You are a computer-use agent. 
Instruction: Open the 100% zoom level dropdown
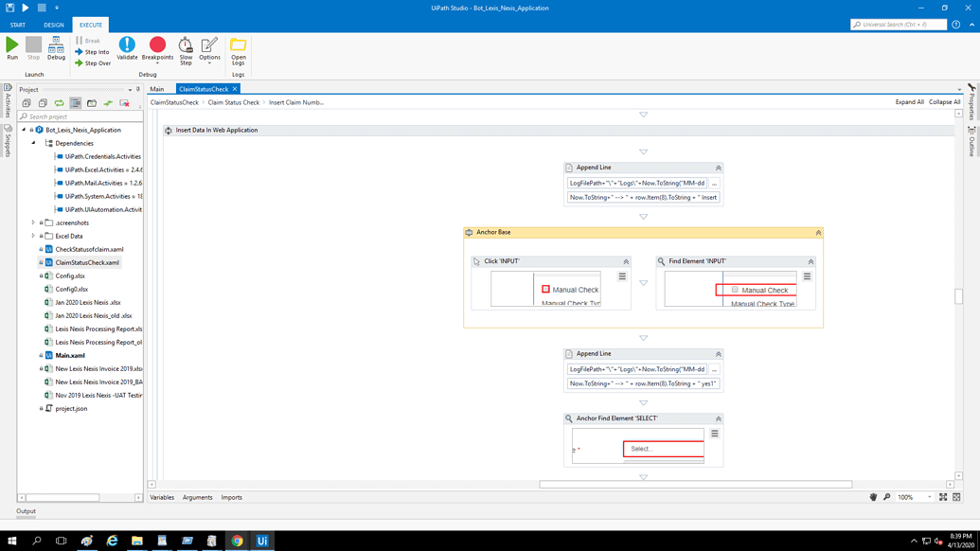930,497
